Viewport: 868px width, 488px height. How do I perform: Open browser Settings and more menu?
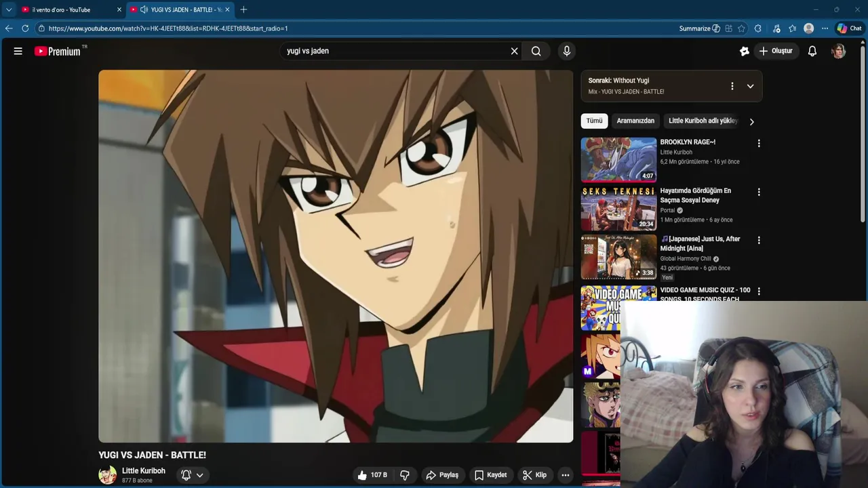825,28
